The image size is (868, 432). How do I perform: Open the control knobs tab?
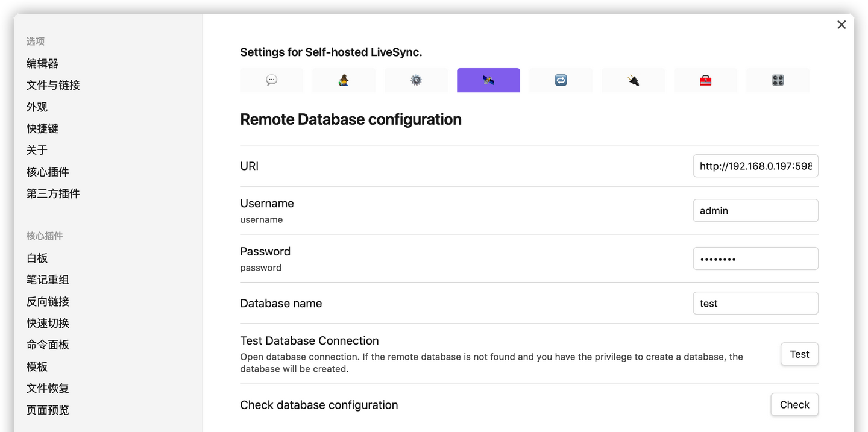pyautogui.click(x=778, y=80)
